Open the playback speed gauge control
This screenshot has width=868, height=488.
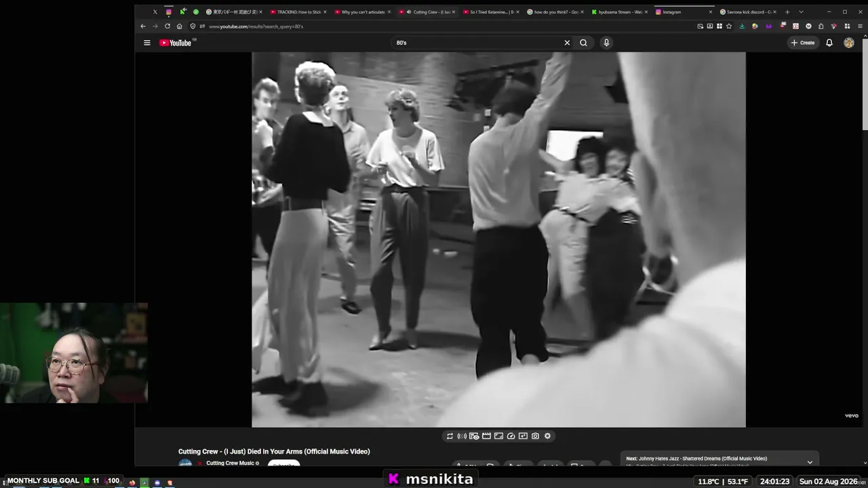tap(511, 436)
